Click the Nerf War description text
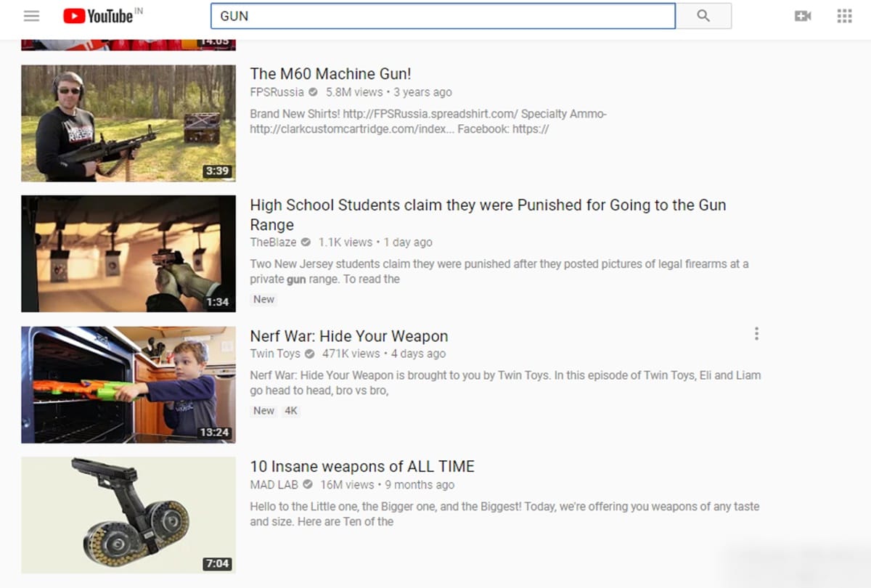Image resolution: width=871 pixels, height=588 pixels. pos(505,383)
